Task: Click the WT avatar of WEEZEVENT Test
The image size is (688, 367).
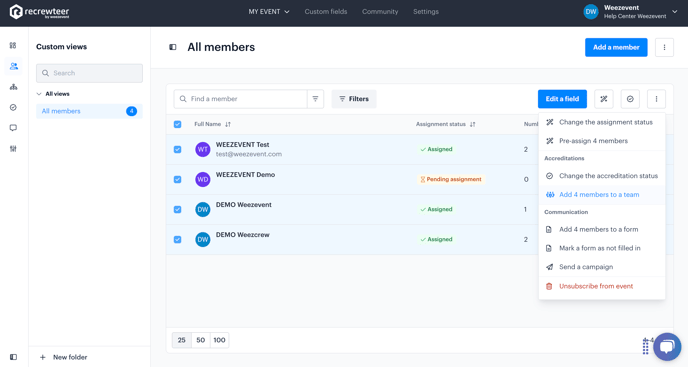Action: coord(203,149)
